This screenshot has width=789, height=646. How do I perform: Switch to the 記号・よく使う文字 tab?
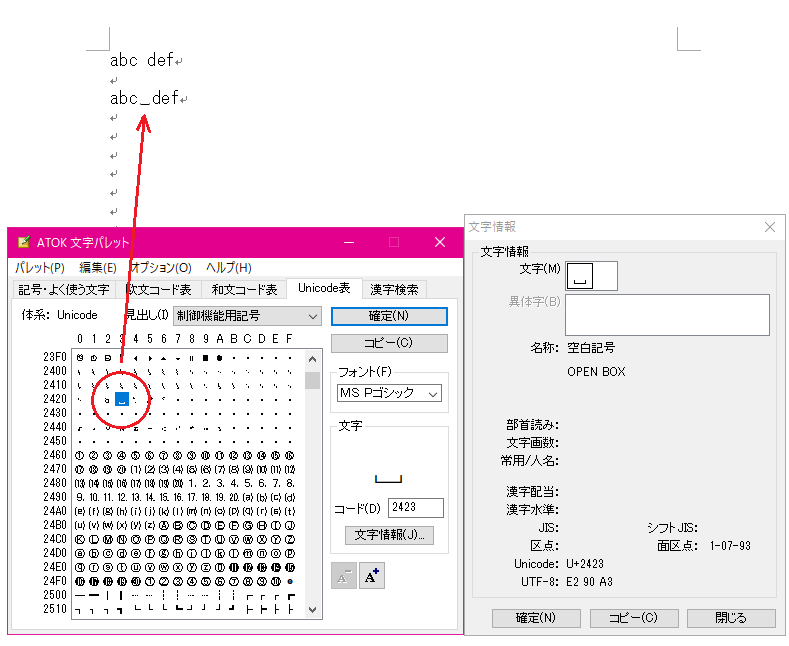pos(63,289)
